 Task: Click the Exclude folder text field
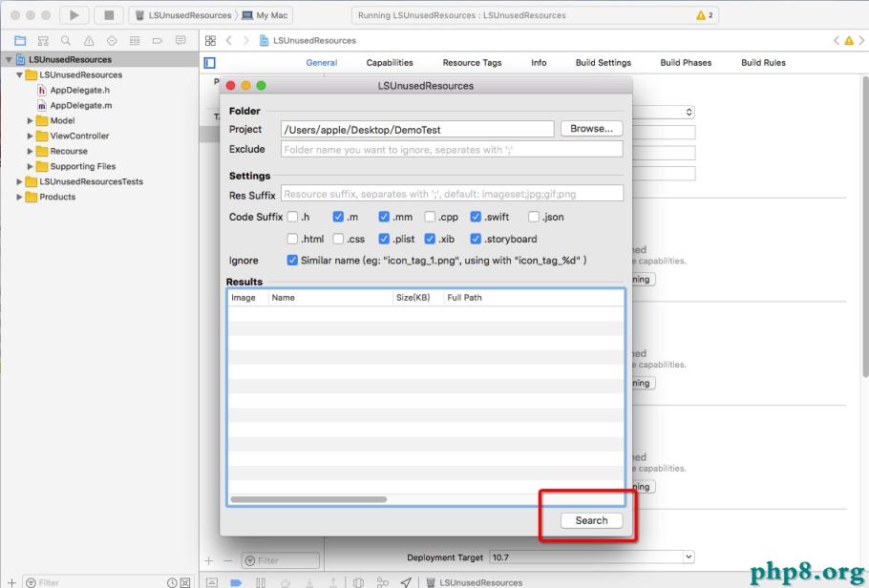pos(452,150)
